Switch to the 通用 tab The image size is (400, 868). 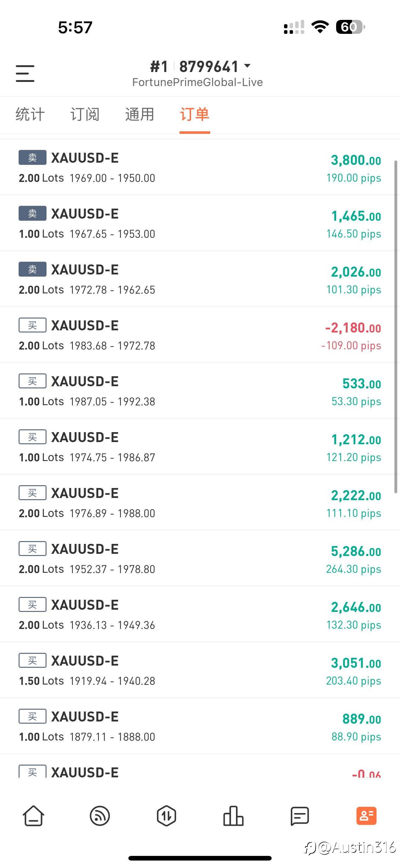tap(140, 114)
